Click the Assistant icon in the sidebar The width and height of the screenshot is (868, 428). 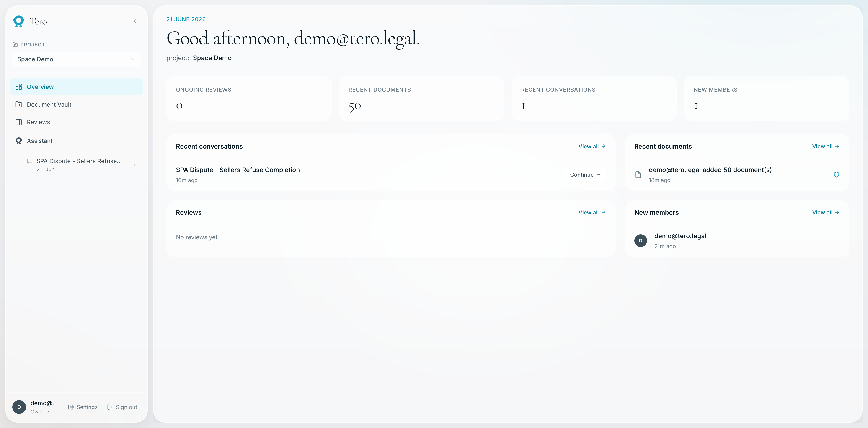coord(18,141)
